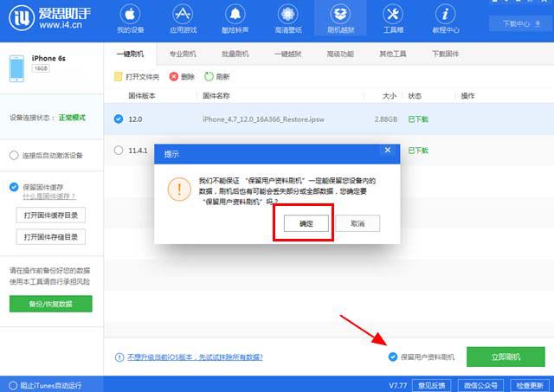Click 意见反馈 feedback button
The height and width of the screenshot is (392, 554).
click(432, 386)
